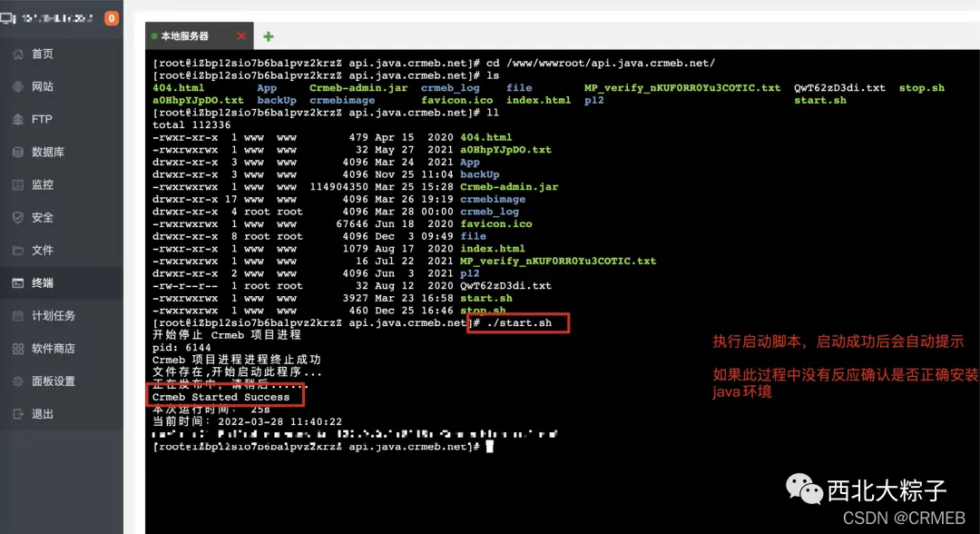Screen dimensions: 980x534
Task: Click 'Crmeb-admin.jar' in ll listing
Action: 509,187
